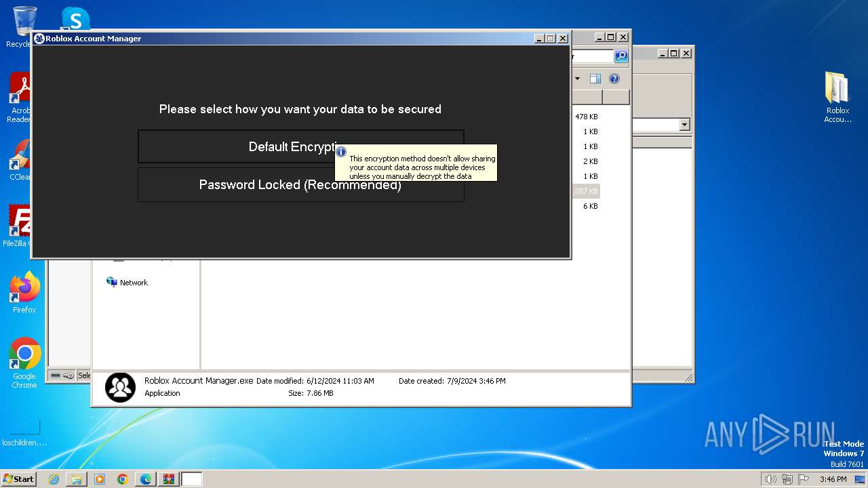The width and height of the screenshot is (868, 488).
Task: Select the 478 KB file row
Action: [x=586, y=117]
